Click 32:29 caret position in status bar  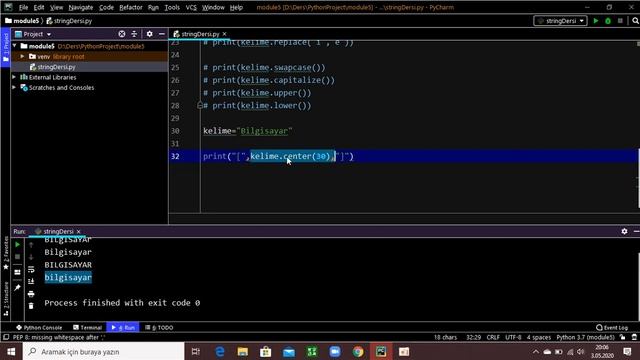point(473,337)
